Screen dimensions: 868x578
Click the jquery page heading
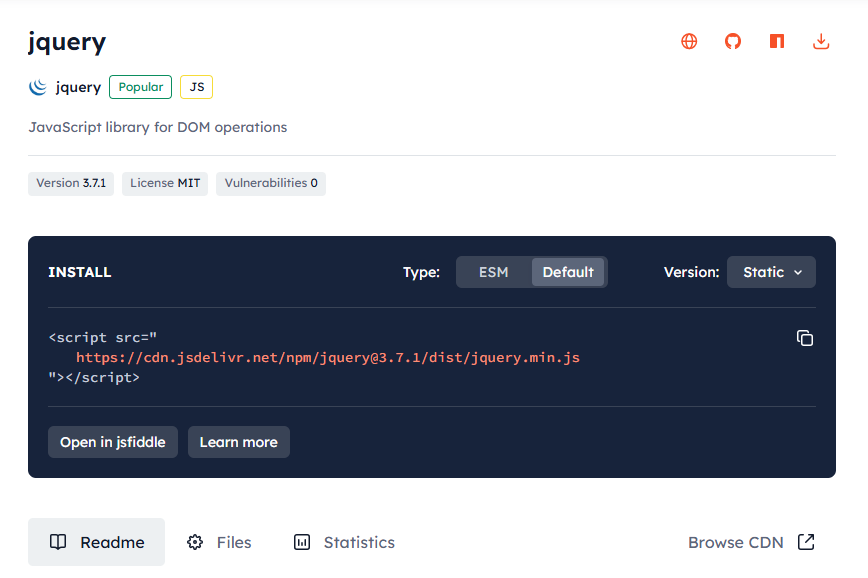point(67,42)
